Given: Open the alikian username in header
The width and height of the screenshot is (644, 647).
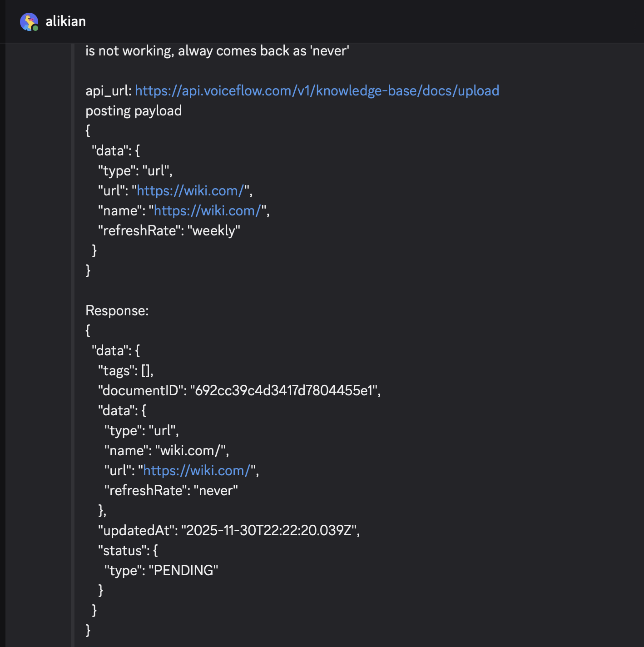Looking at the screenshot, I should pyautogui.click(x=65, y=21).
